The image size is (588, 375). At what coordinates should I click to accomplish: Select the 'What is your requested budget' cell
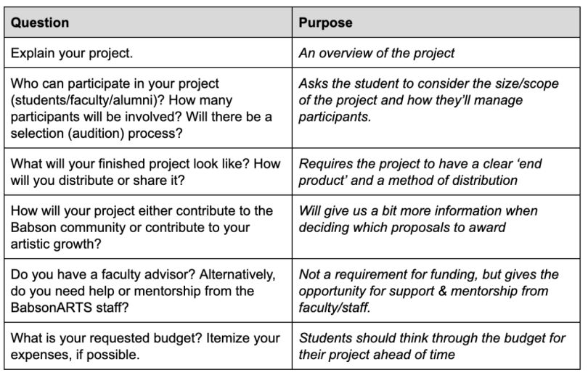click(x=148, y=346)
